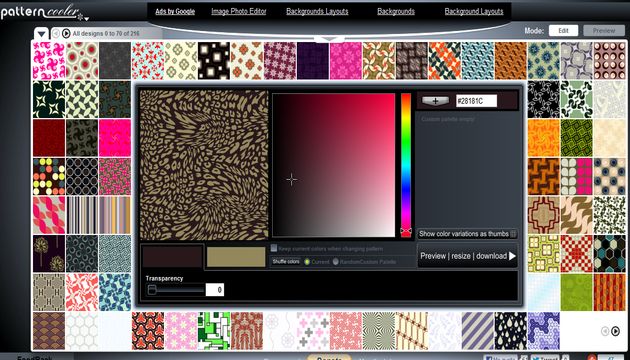
Task: Pick a shade in the saturation square
Action: [x=334, y=165]
